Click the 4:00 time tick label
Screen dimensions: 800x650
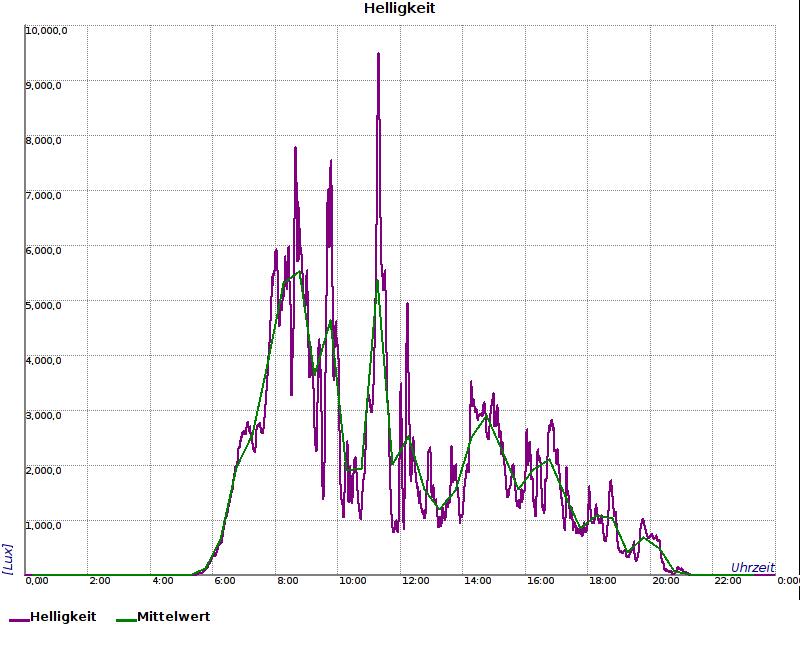tap(163, 581)
